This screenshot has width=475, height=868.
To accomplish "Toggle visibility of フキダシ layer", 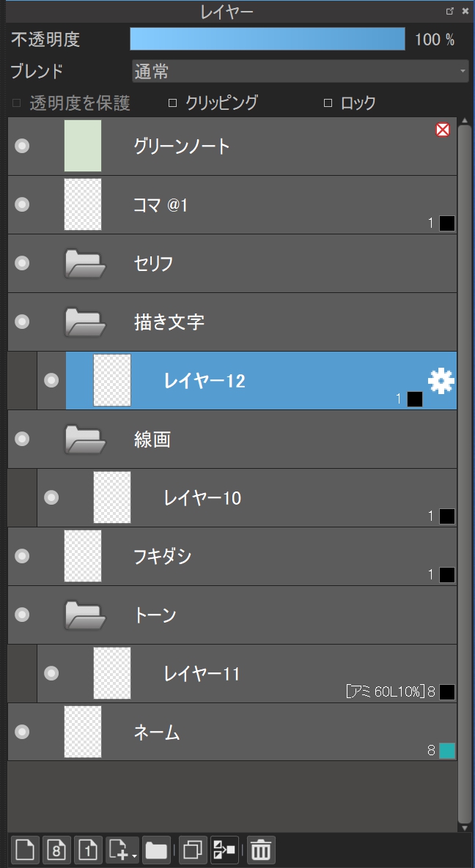I will [x=23, y=556].
